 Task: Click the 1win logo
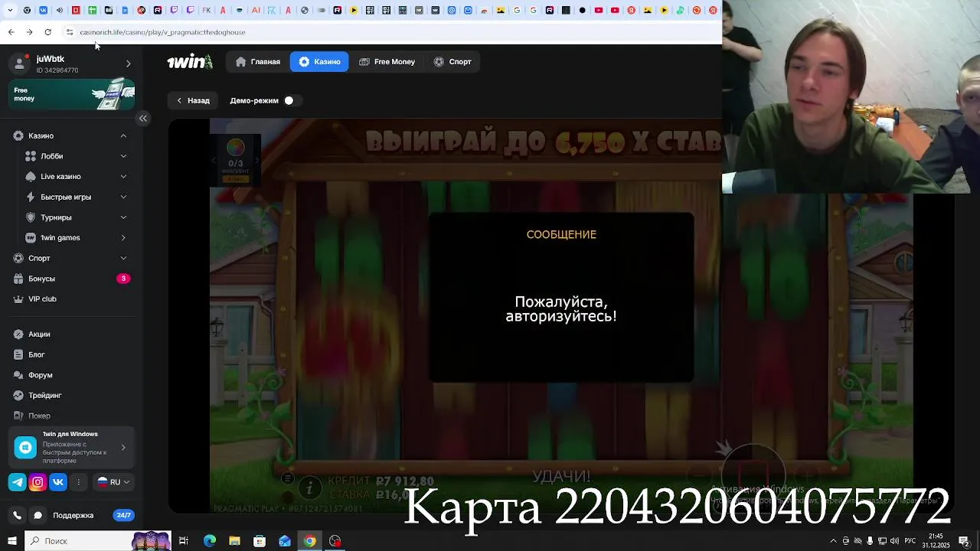point(190,62)
